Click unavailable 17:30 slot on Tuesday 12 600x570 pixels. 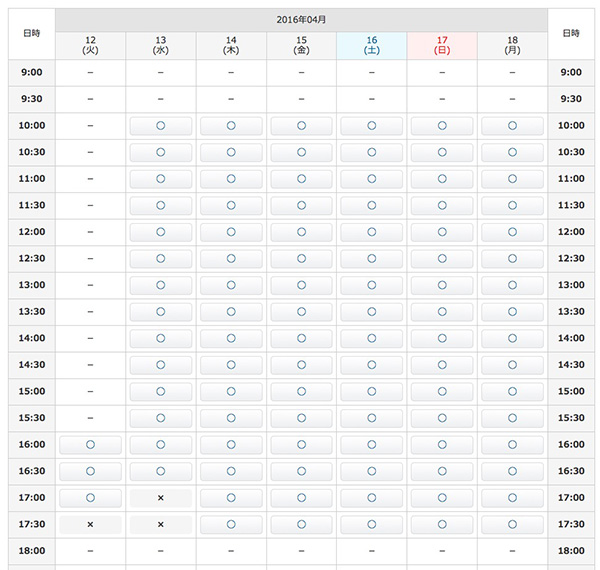(x=90, y=524)
